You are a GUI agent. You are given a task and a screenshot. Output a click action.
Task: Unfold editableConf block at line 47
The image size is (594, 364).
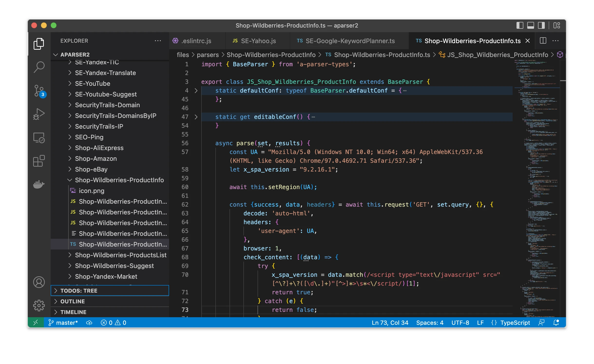click(196, 117)
